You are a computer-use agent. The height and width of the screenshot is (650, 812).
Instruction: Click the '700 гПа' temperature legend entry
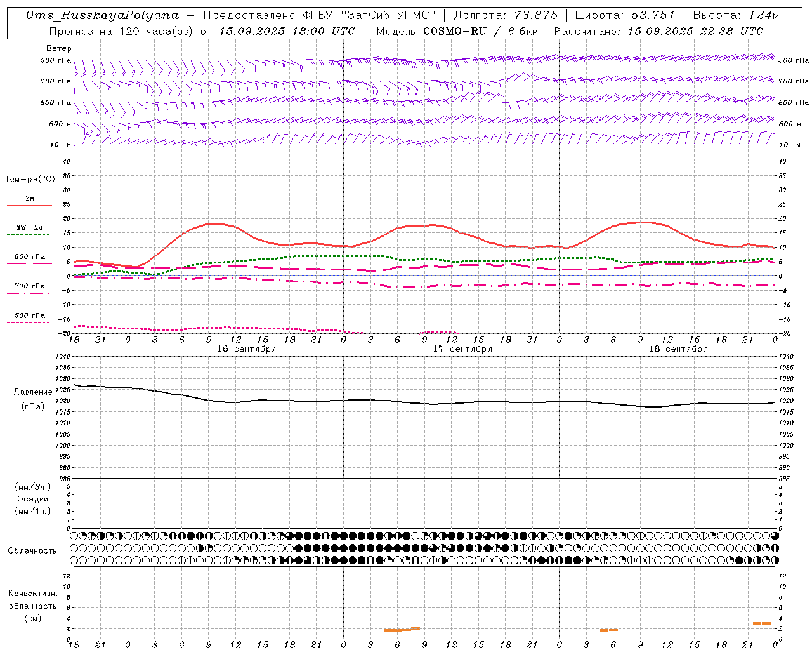[29, 286]
